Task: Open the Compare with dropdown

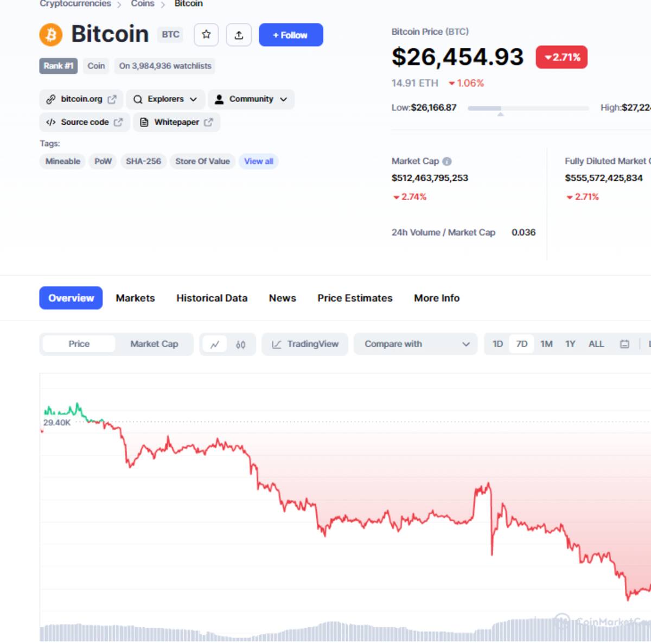Action: (x=416, y=344)
